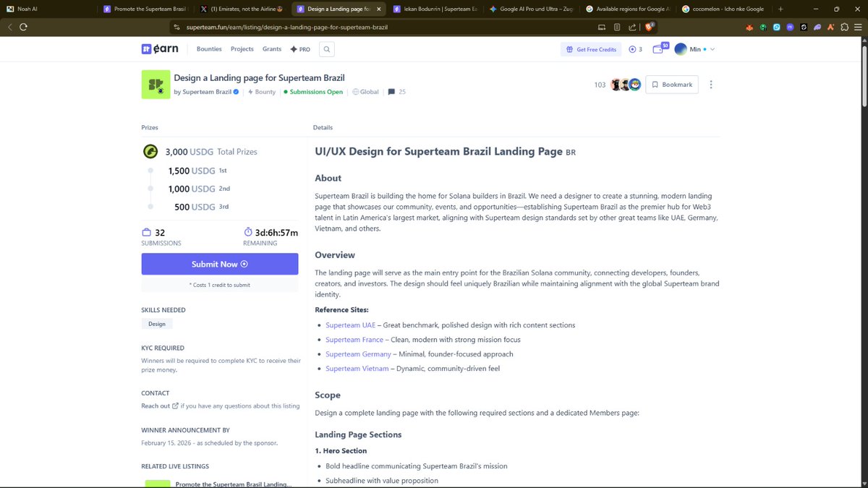Click the Design skill tag
Image resolution: width=868 pixels, height=488 pixels.
click(x=157, y=324)
